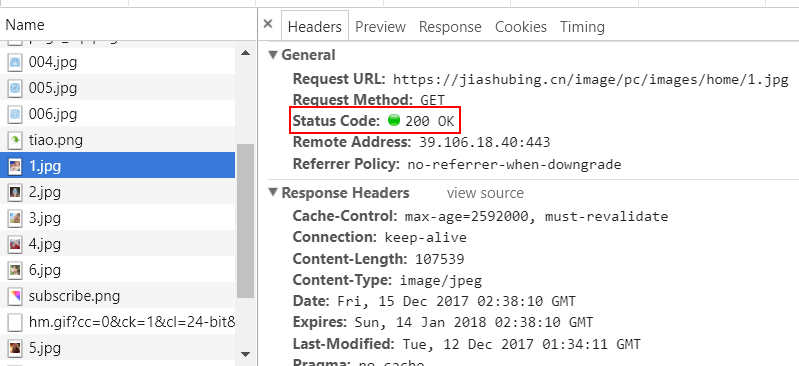
Task: Collapse the Response Headers section
Action: 273,193
